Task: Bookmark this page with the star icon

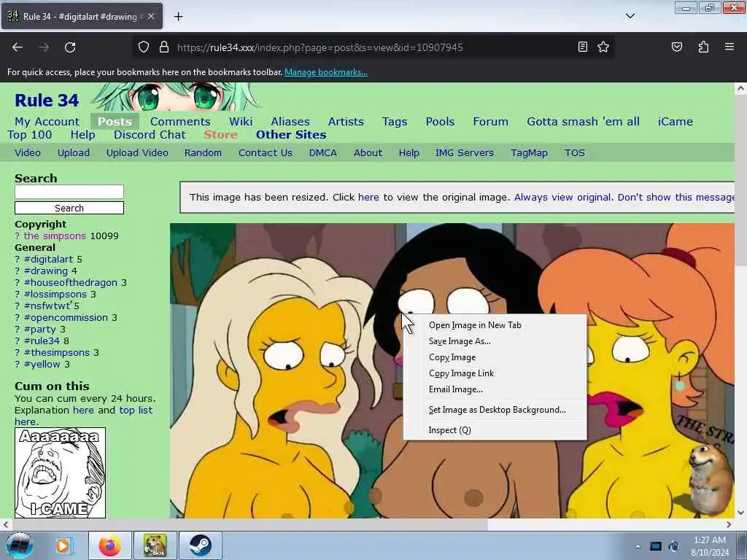Action: [603, 47]
